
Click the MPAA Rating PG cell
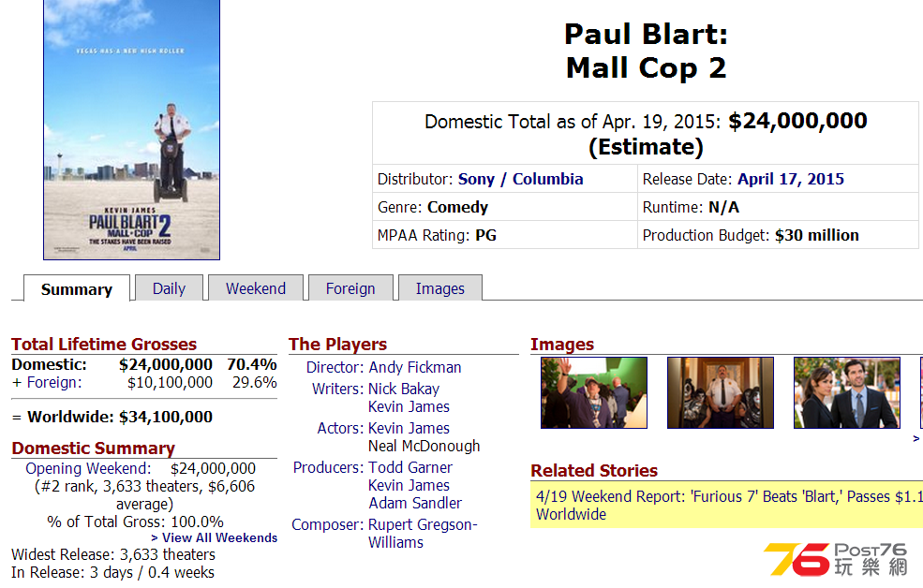coord(505,235)
